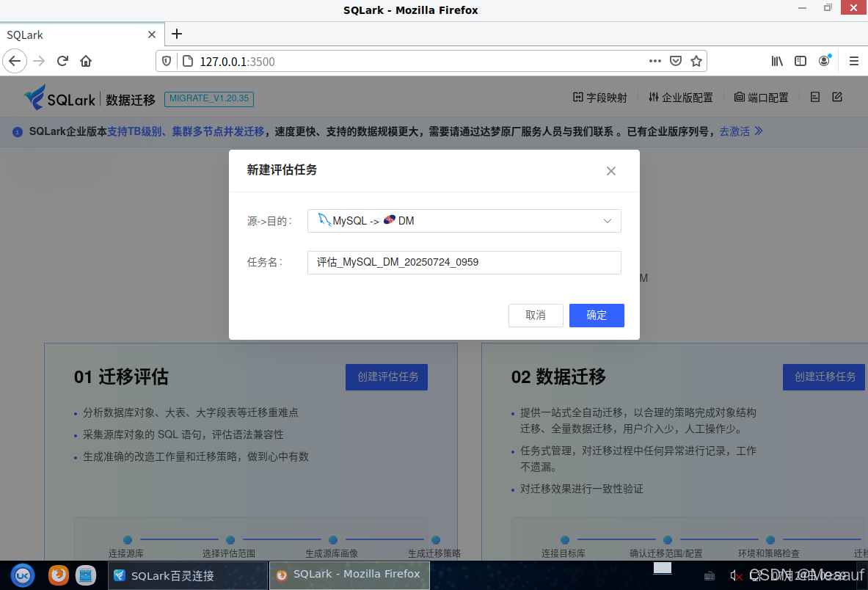Click the 连接源库 step marker

click(128, 539)
